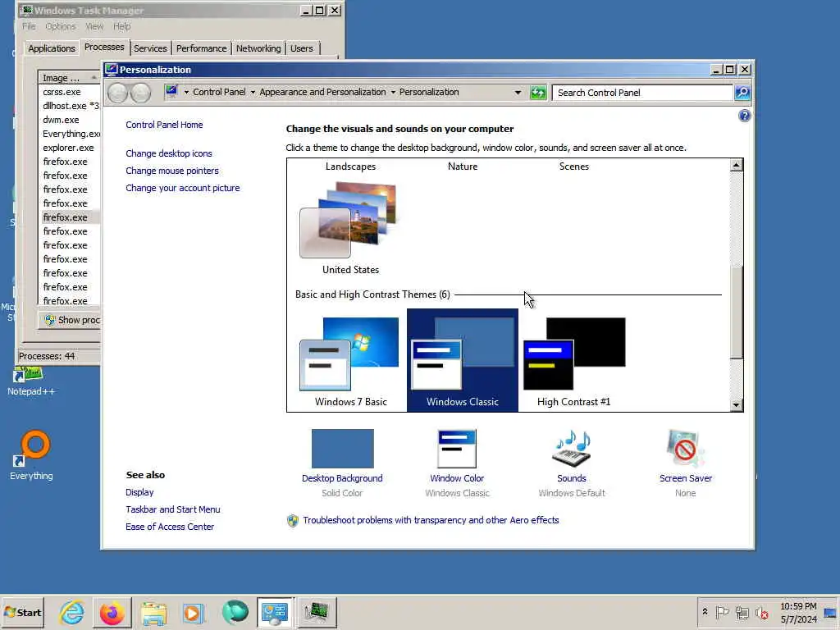The image size is (840, 630).
Task: Switch to Task Manager taskbar button
Action: (316, 612)
